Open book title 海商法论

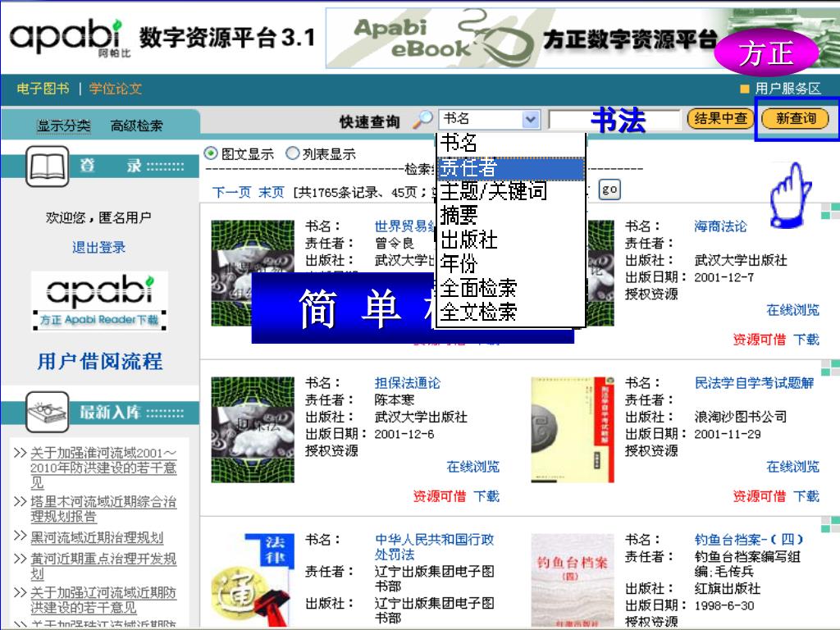click(x=720, y=226)
